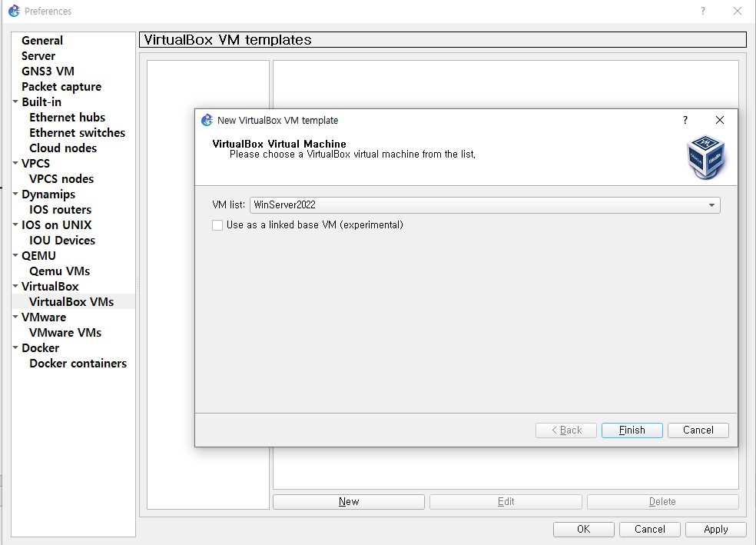The width and height of the screenshot is (756, 545).
Task: Click the VirtualBox cube logo in wizard
Action: pyautogui.click(x=705, y=158)
